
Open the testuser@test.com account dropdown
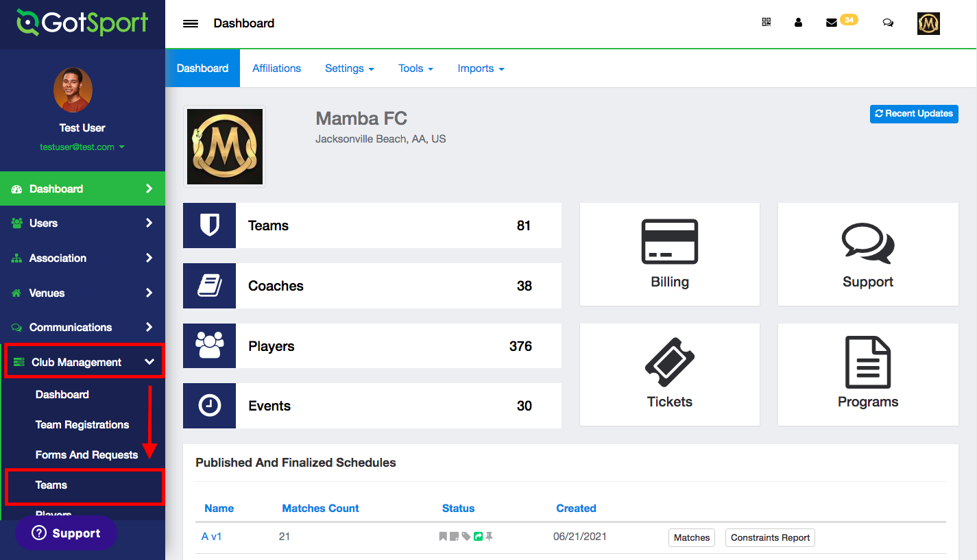point(82,147)
